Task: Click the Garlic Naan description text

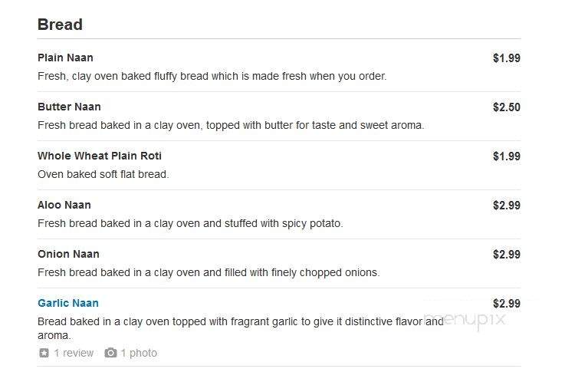Action: (x=241, y=328)
